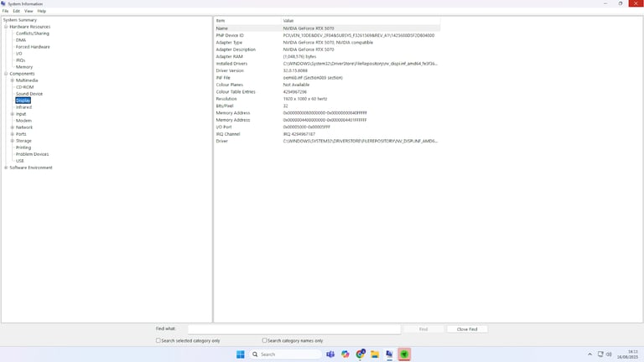This screenshot has width=644, height=362.
Task: Select the Printing tree item
Action: 23,147
